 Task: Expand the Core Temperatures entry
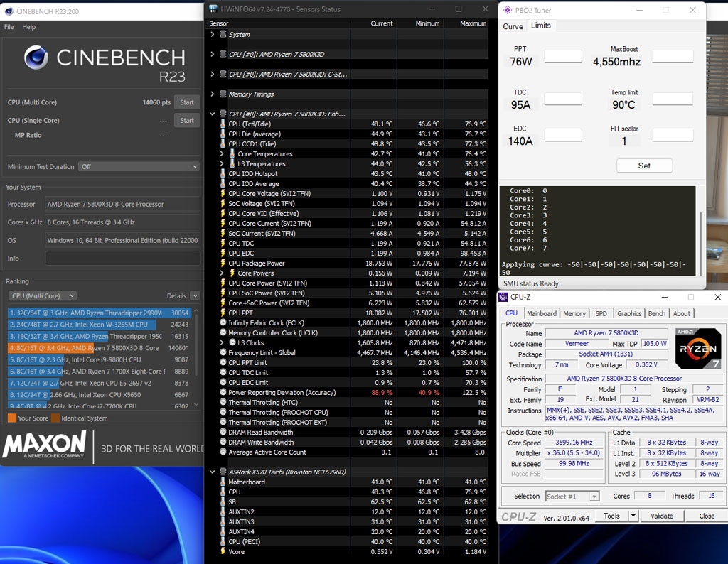click(x=222, y=153)
